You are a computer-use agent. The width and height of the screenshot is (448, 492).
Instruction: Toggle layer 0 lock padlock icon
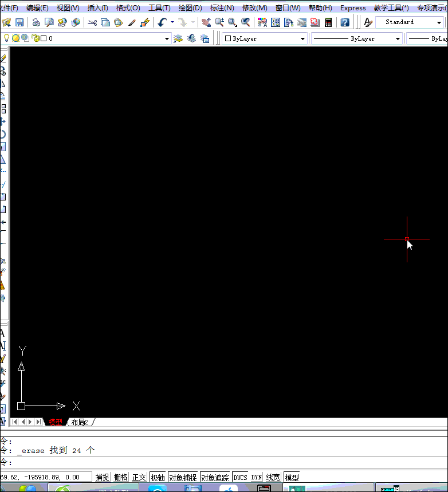[35, 38]
